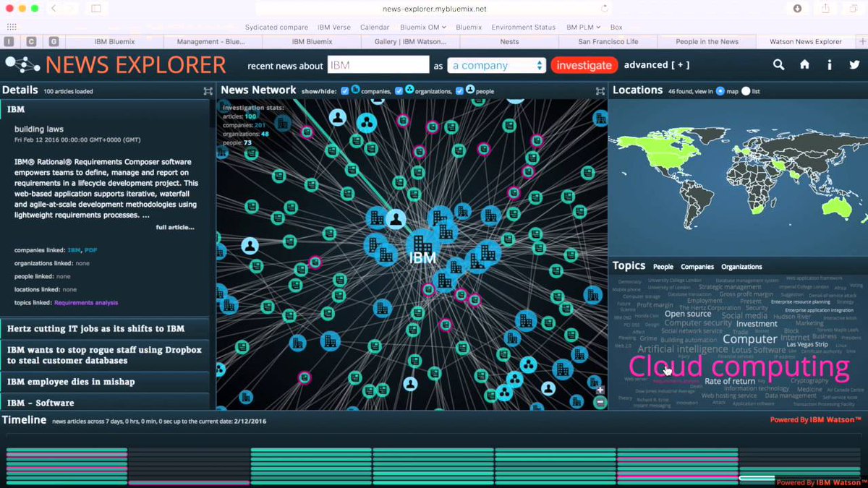Open the info icon in header
The image size is (868, 488).
point(830,64)
